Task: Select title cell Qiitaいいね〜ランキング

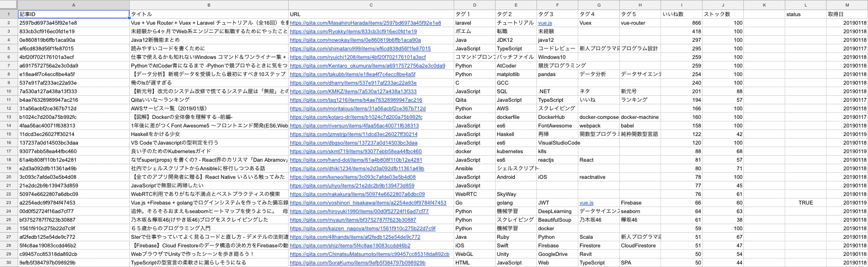Action: (x=209, y=100)
